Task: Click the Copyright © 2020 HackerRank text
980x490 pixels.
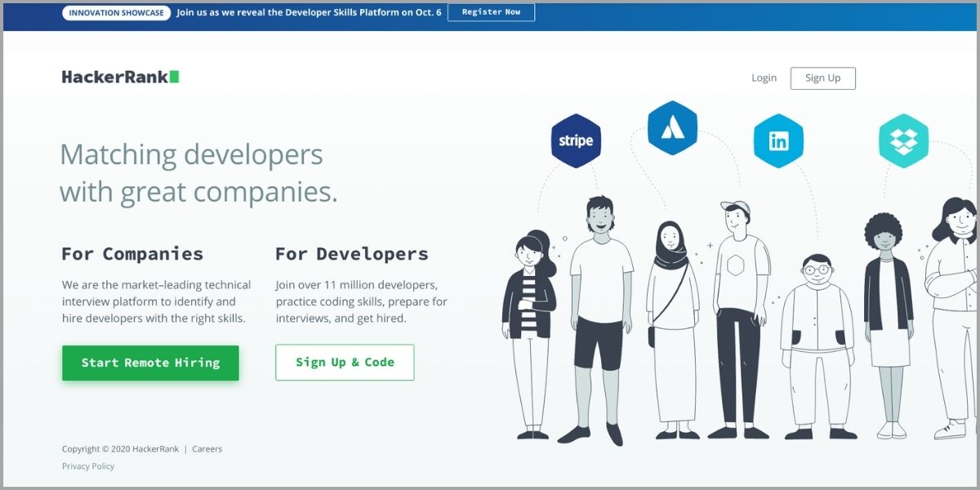Action: pos(120,449)
